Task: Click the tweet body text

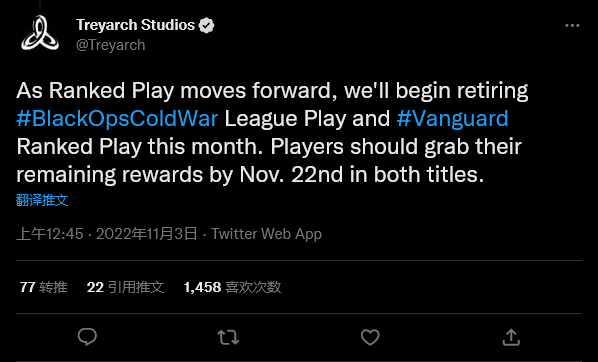Action: [x=272, y=133]
